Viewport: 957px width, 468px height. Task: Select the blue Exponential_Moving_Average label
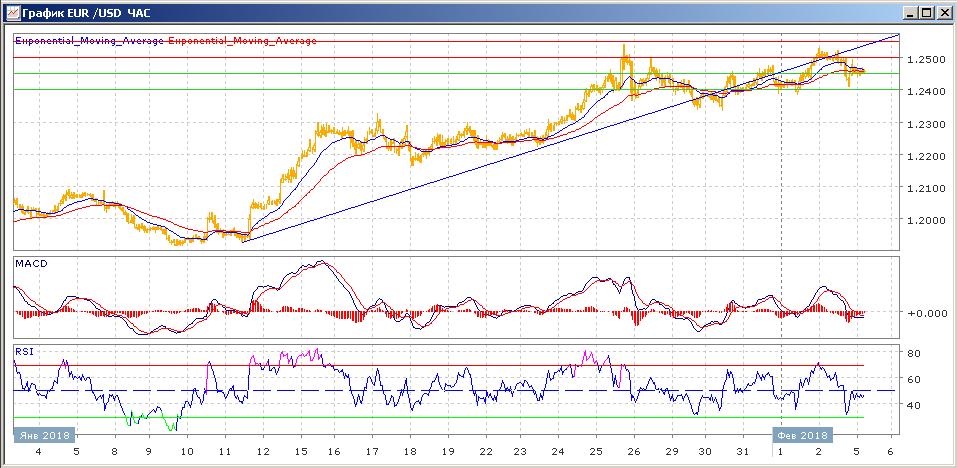(90, 41)
